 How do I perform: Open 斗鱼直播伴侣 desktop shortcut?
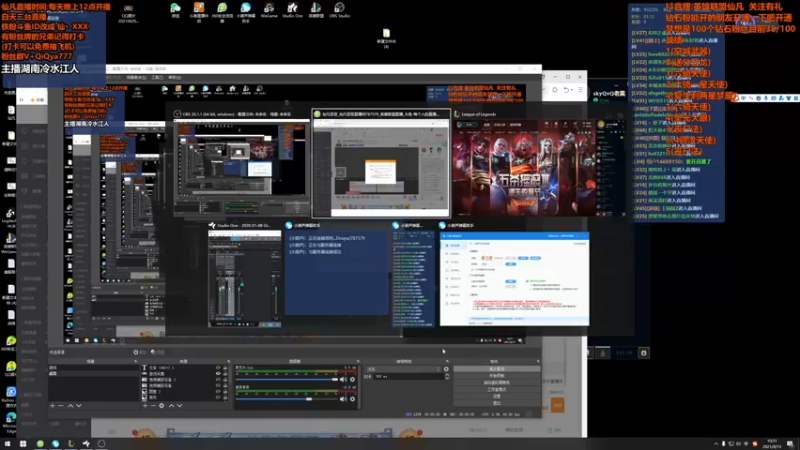point(199,11)
